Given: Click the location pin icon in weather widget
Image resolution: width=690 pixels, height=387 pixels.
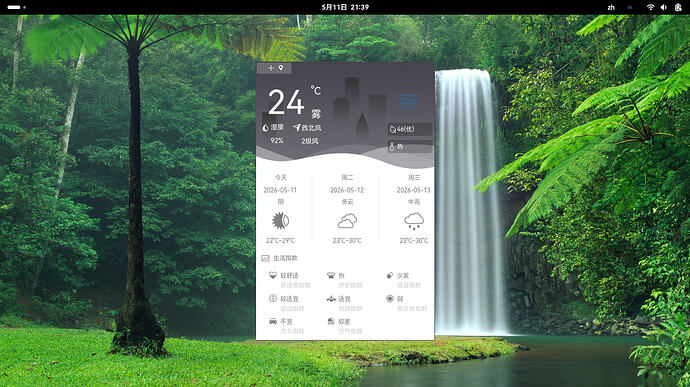Looking at the screenshot, I should point(281,68).
